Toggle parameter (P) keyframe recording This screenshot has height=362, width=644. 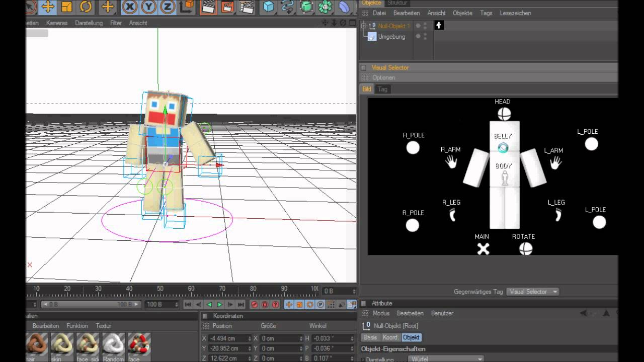coord(320,305)
